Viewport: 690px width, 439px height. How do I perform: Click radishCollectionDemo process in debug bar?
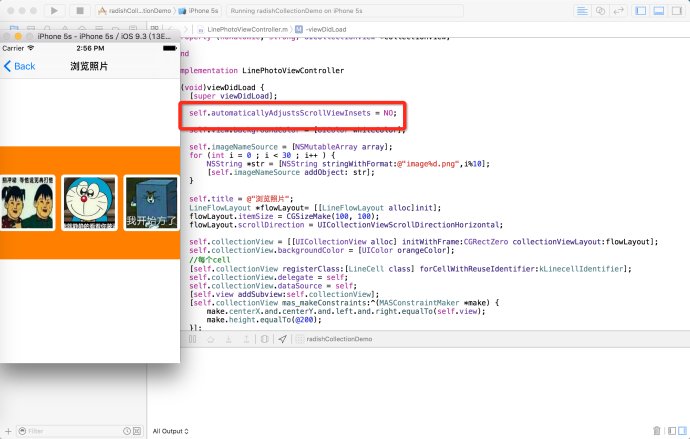click(x=338, y=339)
